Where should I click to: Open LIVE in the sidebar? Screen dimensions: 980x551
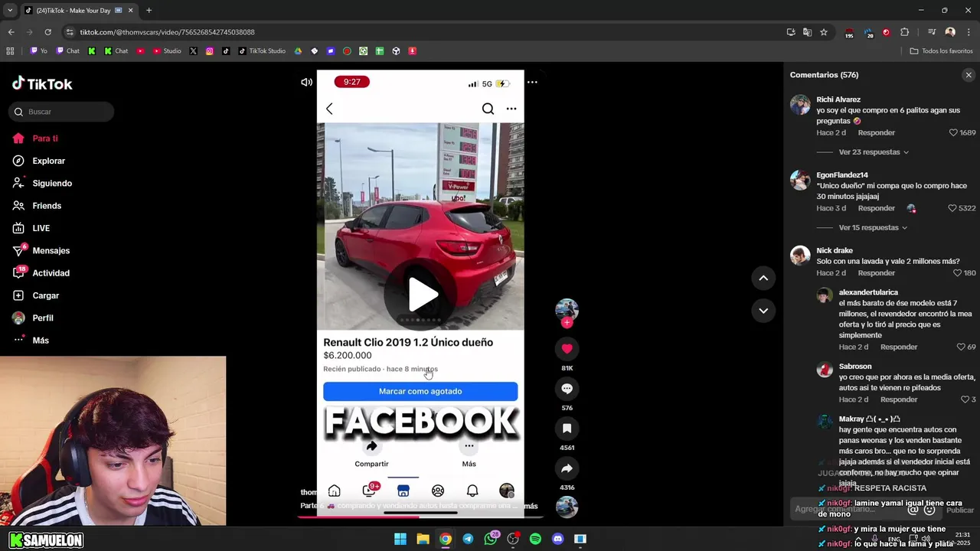41,228
